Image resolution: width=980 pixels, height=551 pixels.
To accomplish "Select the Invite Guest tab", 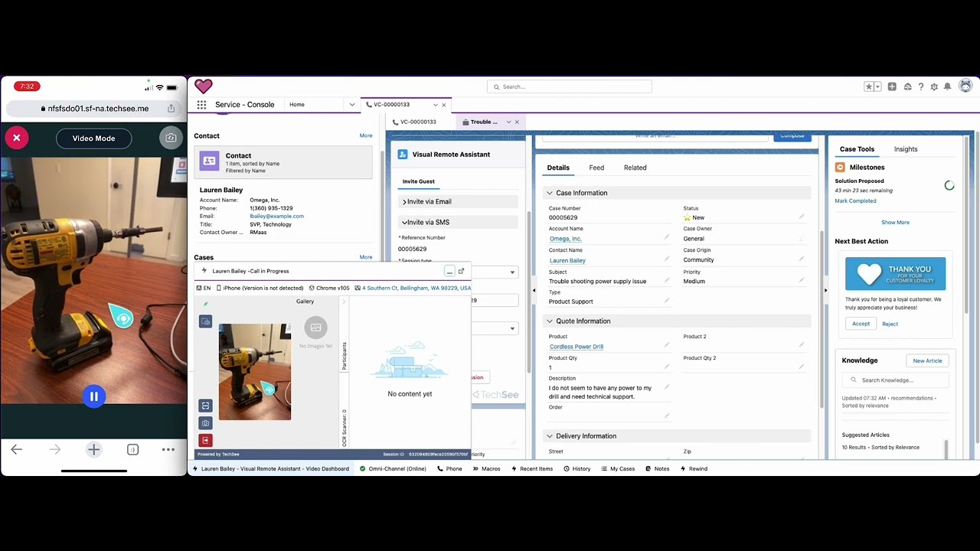I will (x=418, y=181).
